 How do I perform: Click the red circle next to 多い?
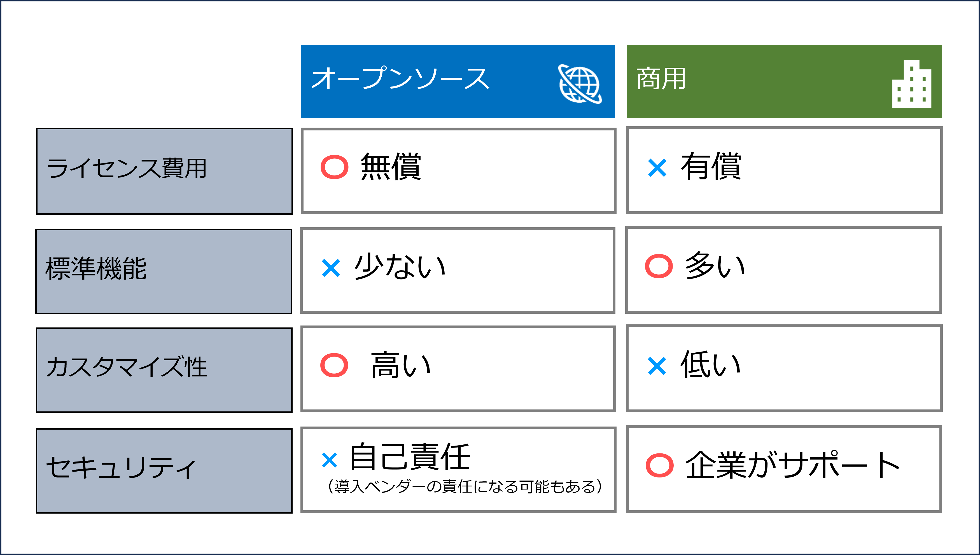(x=659, y=266)
